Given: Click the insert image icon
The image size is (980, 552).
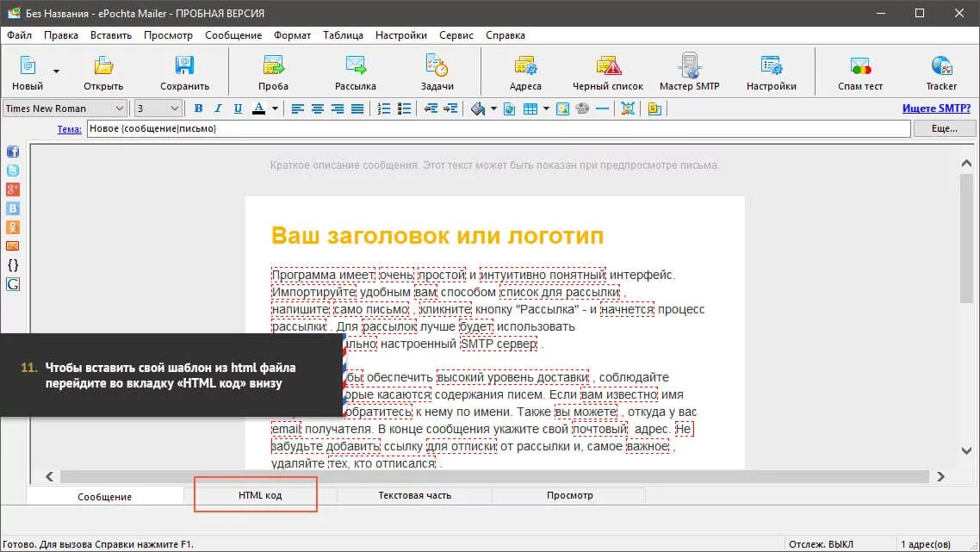Looking at the screenshot, I should [x=562, y=109].
